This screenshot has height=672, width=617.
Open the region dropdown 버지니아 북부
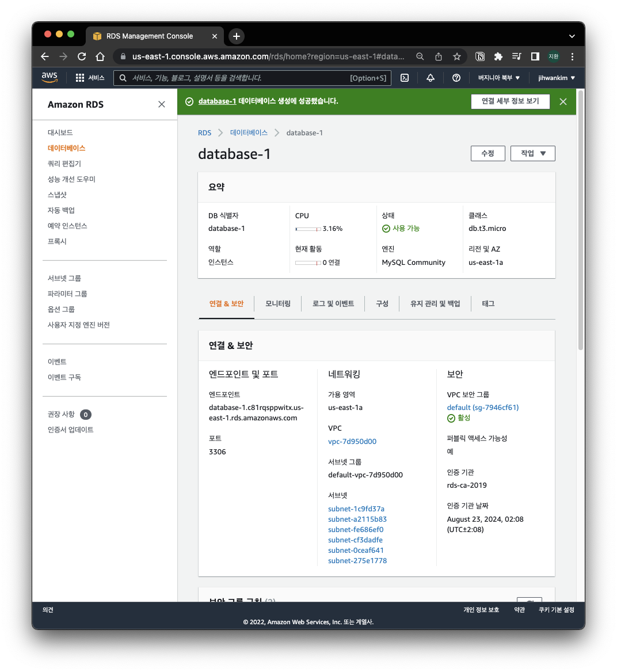499,78
